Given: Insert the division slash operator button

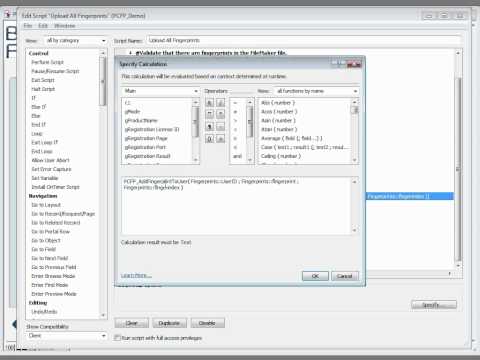Looking at the screenshot, I should click(x=220, y=102).
